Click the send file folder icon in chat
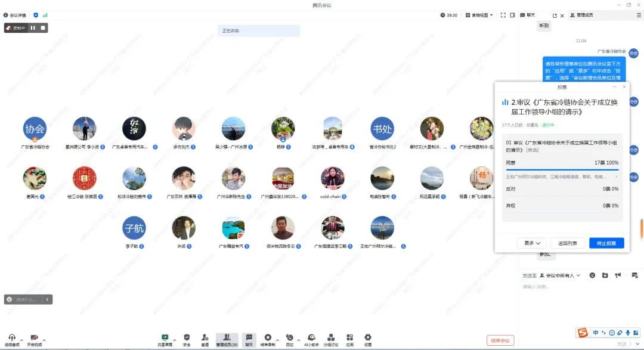This screenshot has width=644, height=350. coord(605,275)
